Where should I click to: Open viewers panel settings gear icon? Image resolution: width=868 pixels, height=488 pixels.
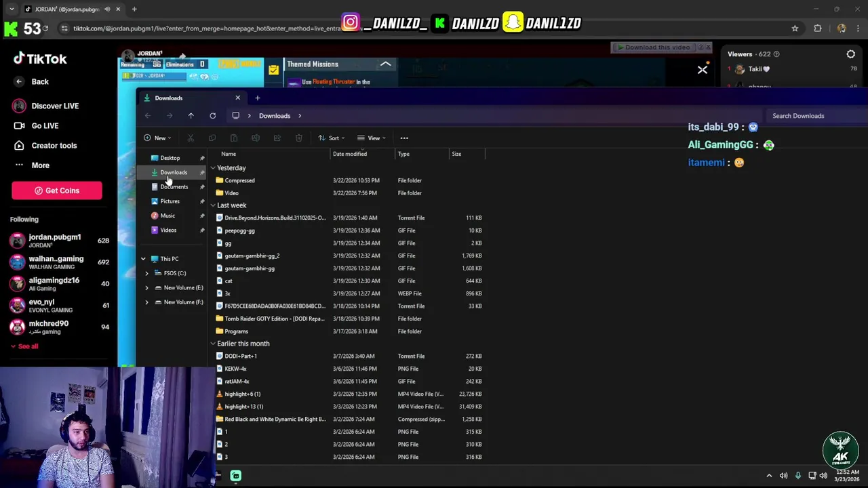pos(851,54)
